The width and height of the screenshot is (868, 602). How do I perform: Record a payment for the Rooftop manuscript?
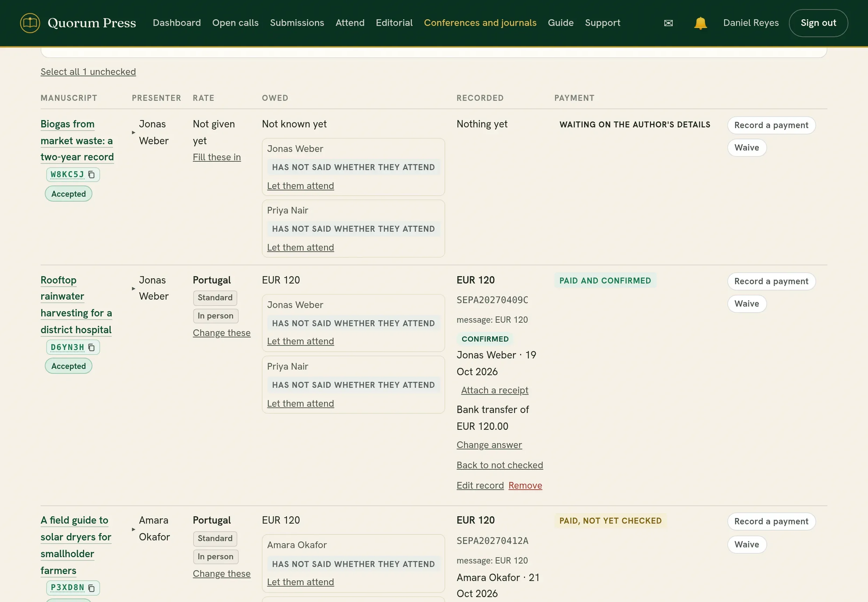coord(771,281)
